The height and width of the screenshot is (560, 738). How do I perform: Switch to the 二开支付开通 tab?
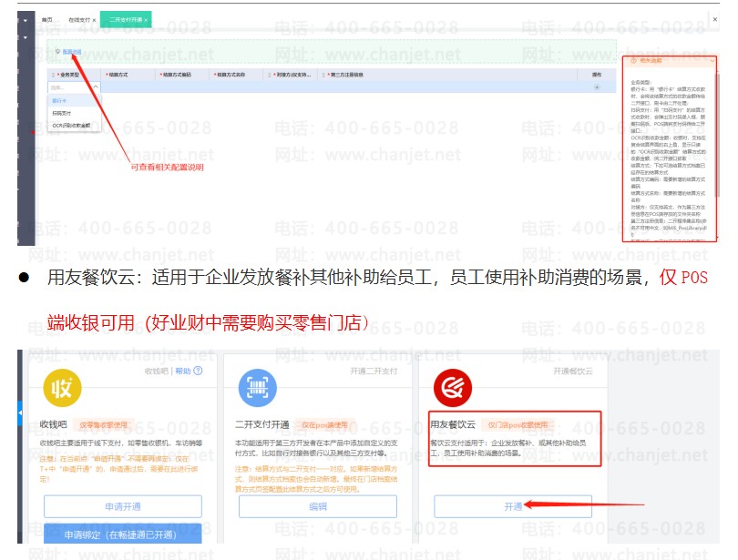[126, 20]
